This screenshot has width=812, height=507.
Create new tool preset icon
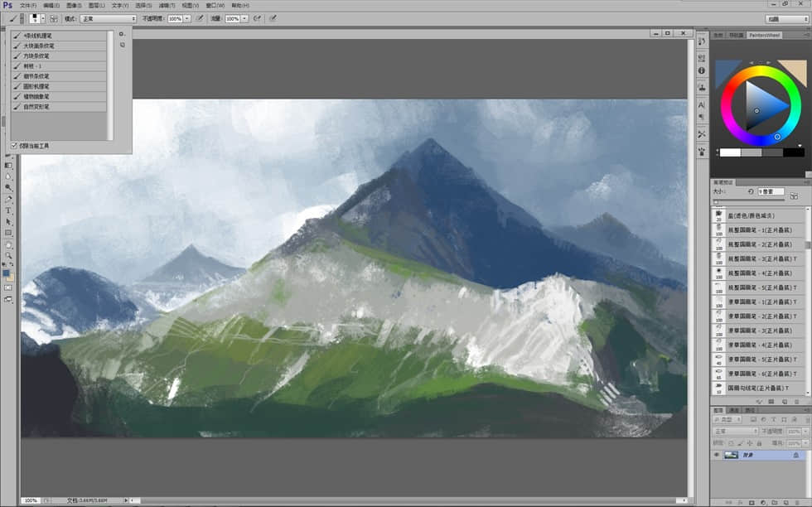click(x=123, y=45)
